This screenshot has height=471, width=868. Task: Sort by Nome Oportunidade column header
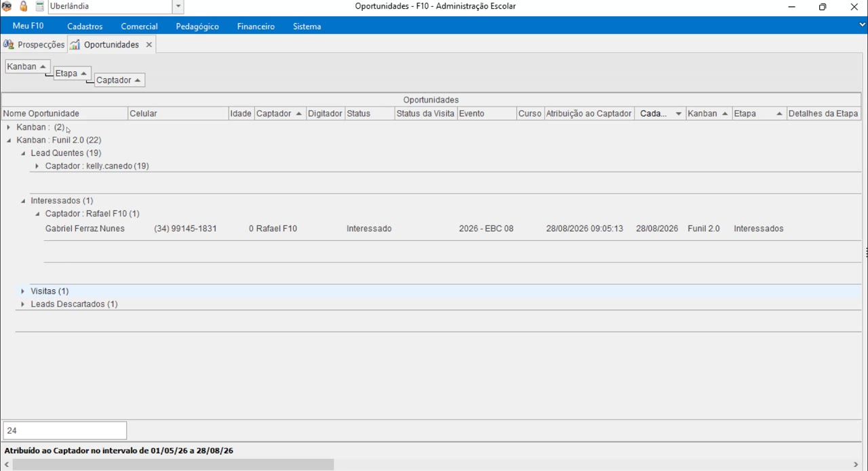click(64, 113)
